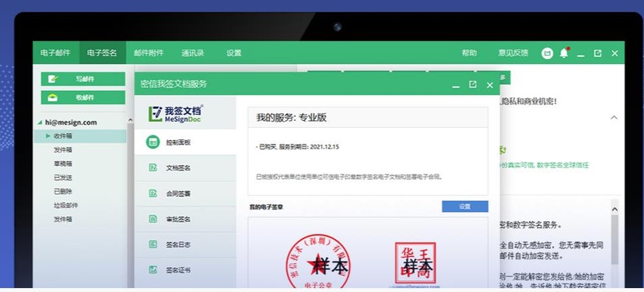Switch to the 电子签名 tab

click(102, 53)
